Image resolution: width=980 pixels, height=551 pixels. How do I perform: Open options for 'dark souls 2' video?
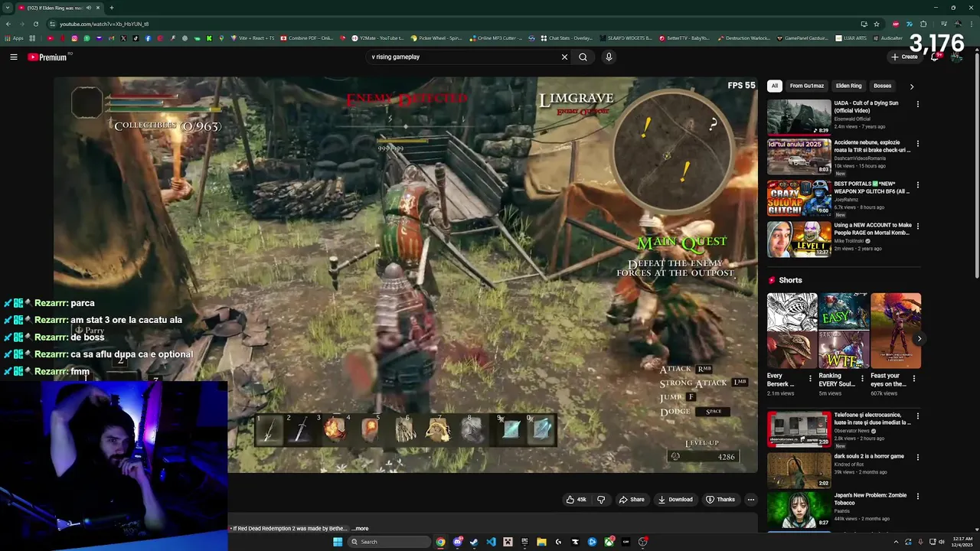918,457
